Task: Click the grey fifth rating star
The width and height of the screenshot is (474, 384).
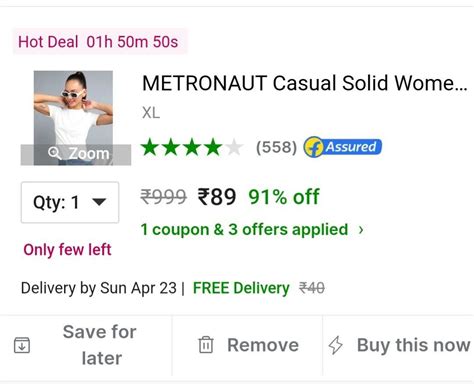Action: tap(234, 147)
